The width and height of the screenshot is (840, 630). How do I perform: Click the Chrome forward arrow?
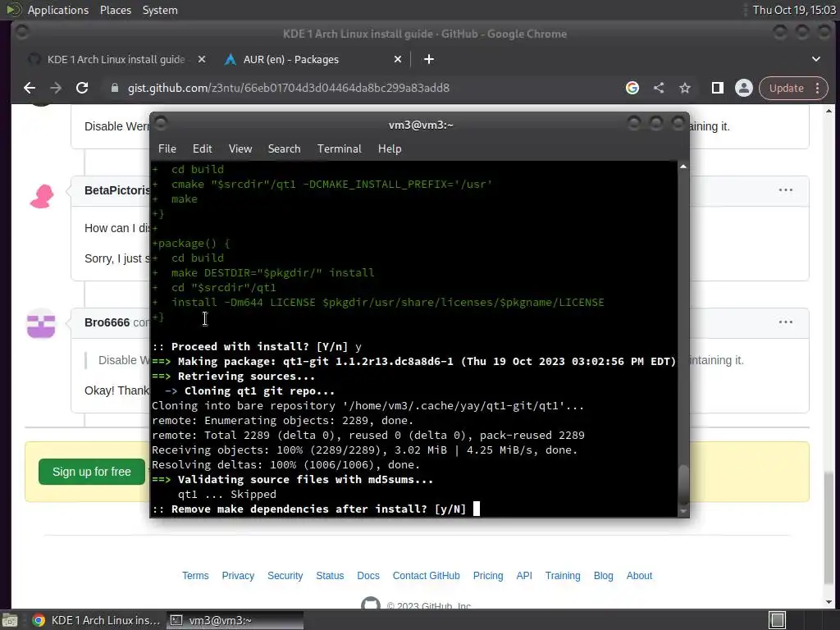point(56,89)
